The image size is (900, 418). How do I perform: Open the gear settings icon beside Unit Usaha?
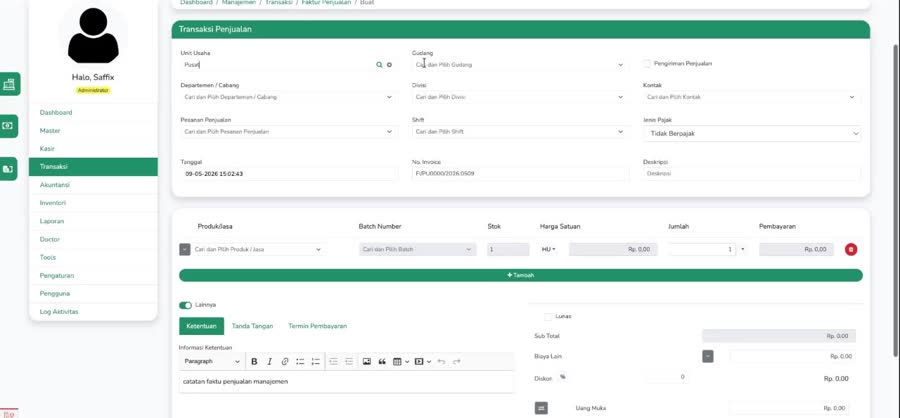pos(389,65)
